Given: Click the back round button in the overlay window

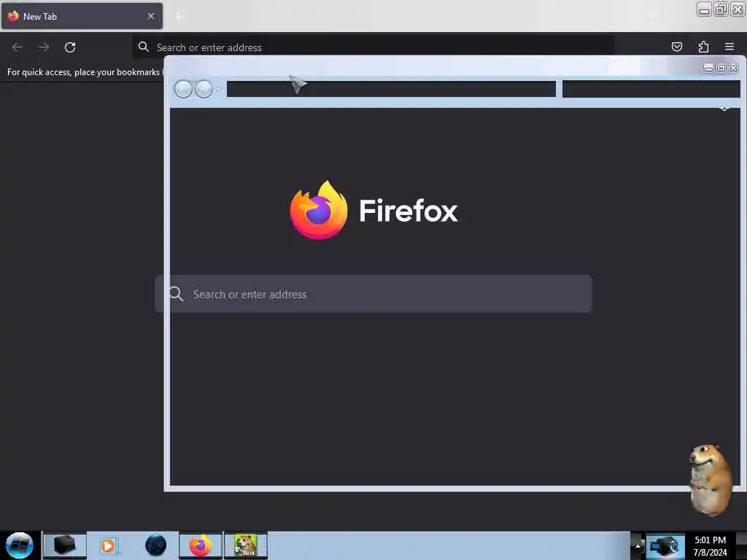Looking at the screenshot, I should [183, 89].
